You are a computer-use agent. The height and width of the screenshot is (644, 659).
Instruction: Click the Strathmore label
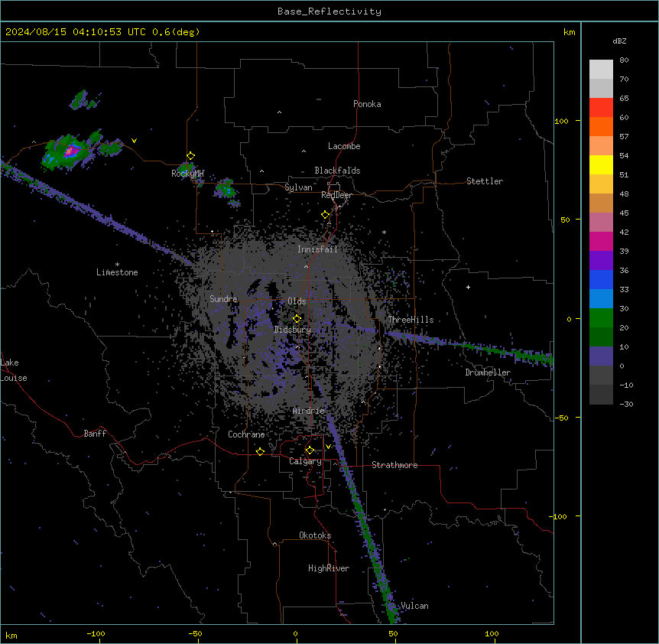tap(394, 465)
